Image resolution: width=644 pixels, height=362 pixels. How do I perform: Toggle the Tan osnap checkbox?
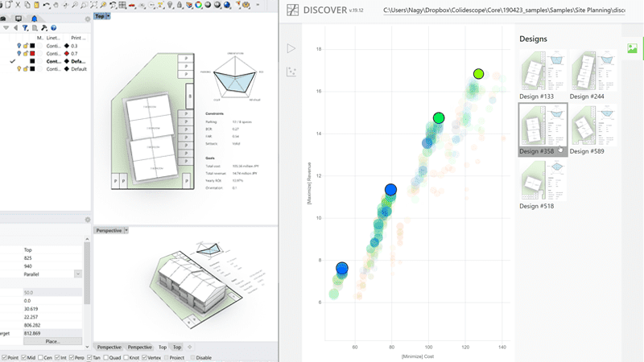89,357
